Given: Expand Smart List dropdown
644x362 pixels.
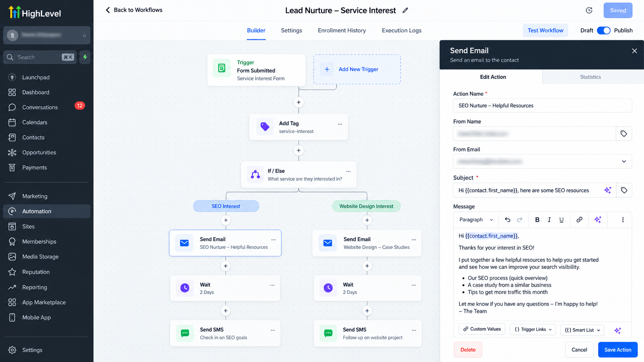Looking at the screenshot, I should 582,330.
